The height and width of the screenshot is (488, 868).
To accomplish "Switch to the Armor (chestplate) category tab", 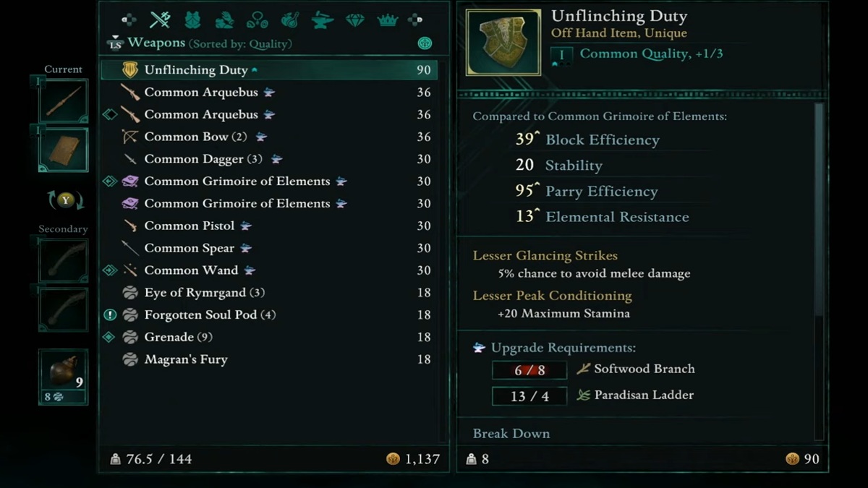I will tap(192, 20).
